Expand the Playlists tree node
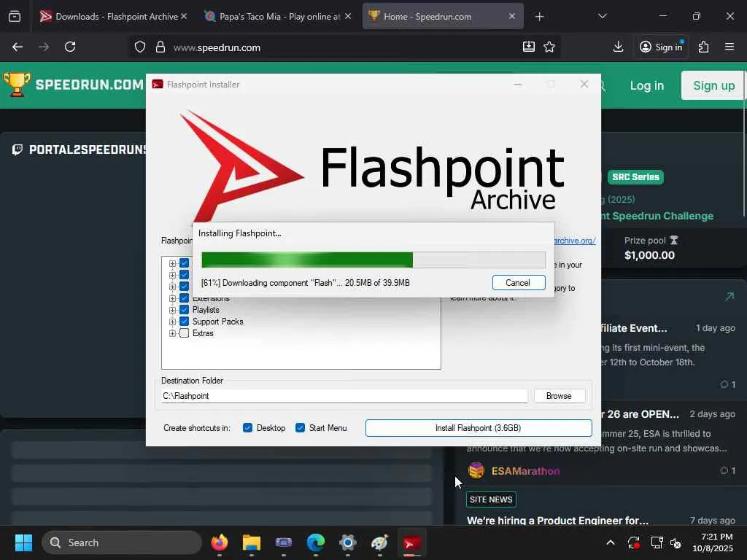Viewport: 747px width, 560px height. (172, 310)
